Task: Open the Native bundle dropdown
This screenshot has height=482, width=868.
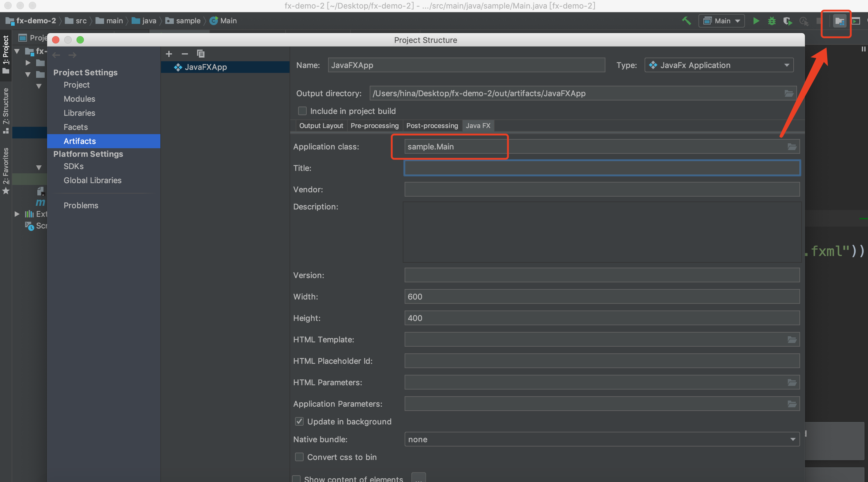Action: coord(602,439)
